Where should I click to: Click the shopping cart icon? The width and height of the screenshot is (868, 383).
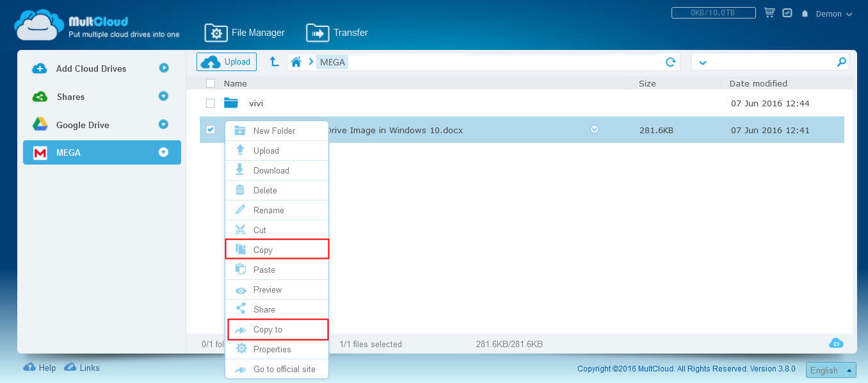tap(769, 13)
